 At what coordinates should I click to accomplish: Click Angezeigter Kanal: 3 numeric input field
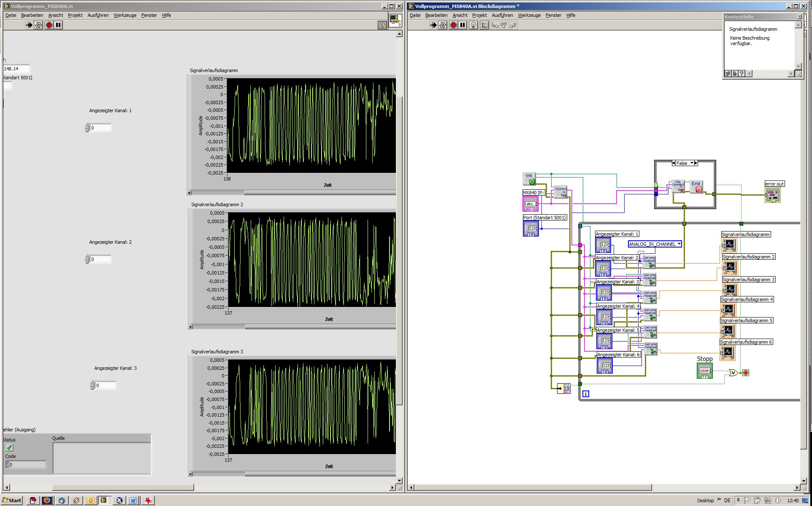tap(105, 385)
